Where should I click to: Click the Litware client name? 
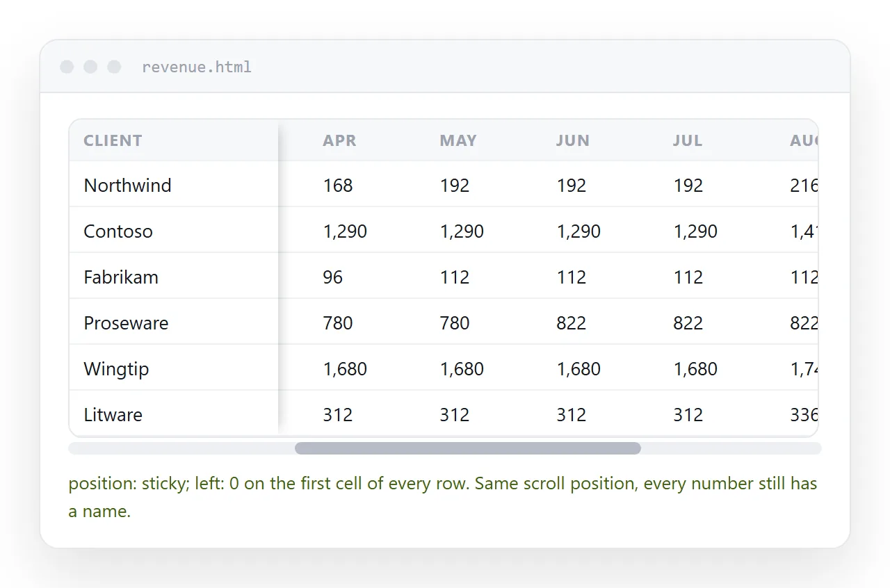[x=113, y=415]
